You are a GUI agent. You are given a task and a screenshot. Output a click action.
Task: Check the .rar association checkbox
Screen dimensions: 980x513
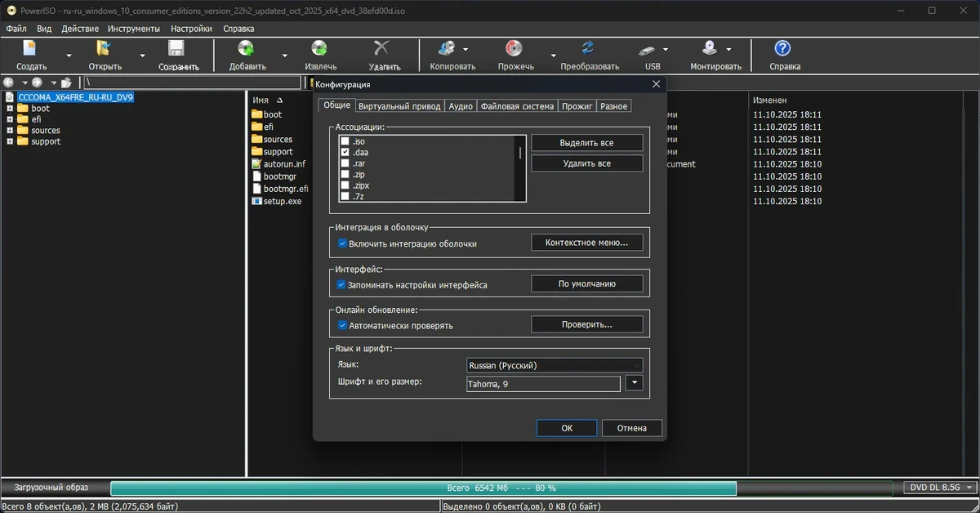point(345,163)
